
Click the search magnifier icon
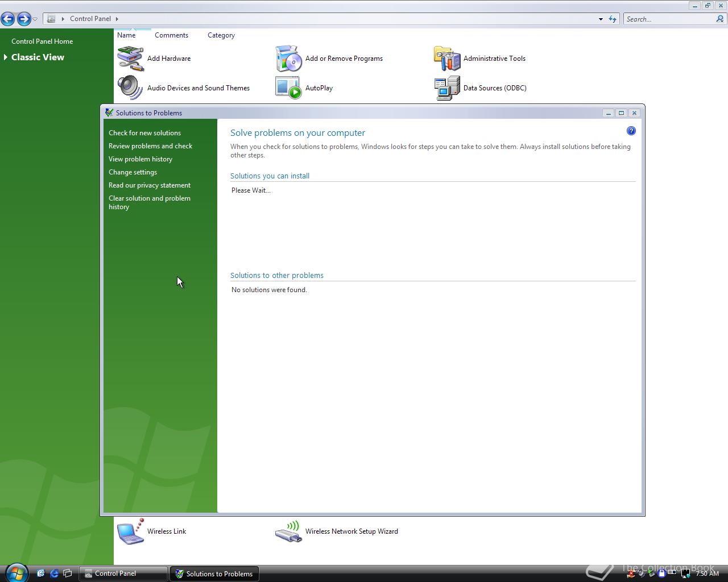(x=720, y=19)
